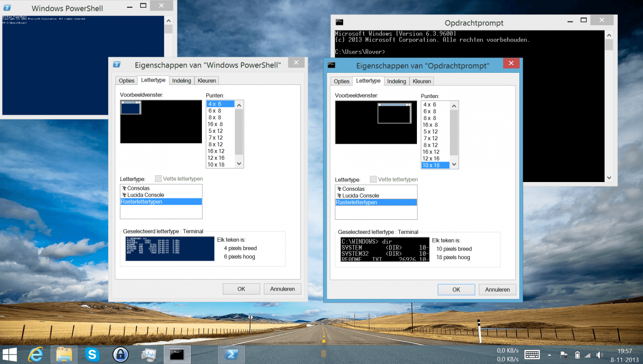Select Consolas font in PowerShell properties
The height and width of the screenshot is (364, 643).
coord(161,188)
